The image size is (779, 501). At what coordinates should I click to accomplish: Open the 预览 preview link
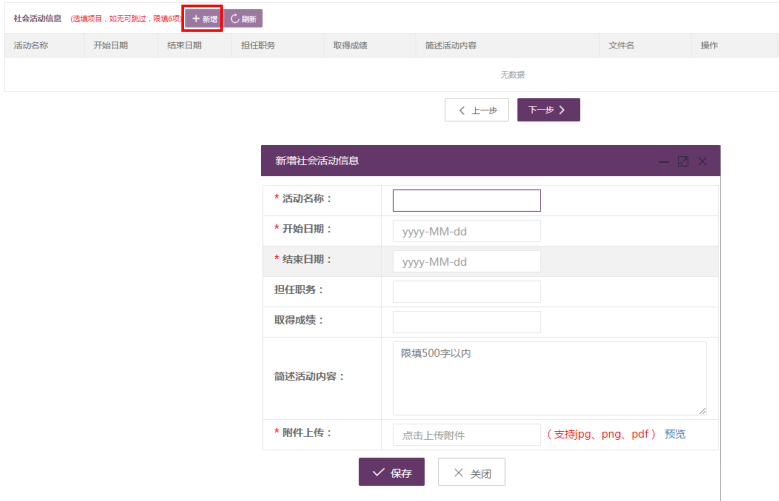(675, 435)
